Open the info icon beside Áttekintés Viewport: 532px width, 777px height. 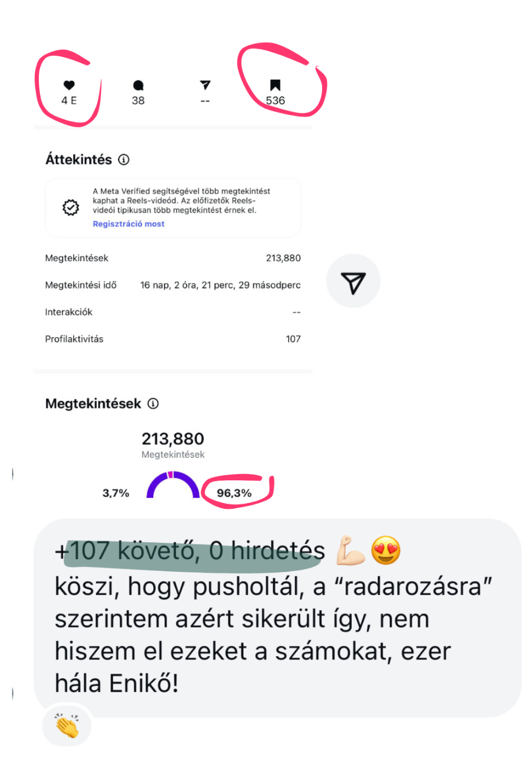[x=124, y=160]
